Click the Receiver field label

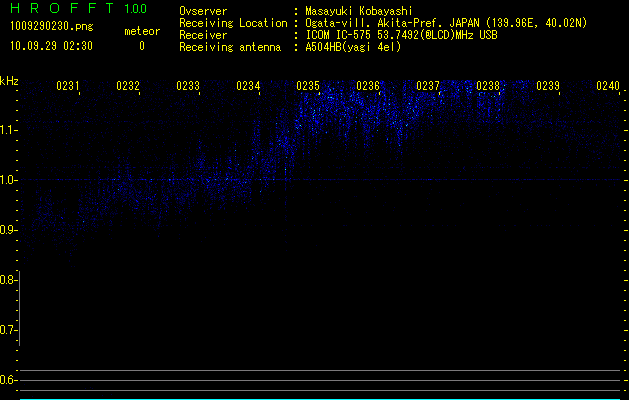[203, 35]
